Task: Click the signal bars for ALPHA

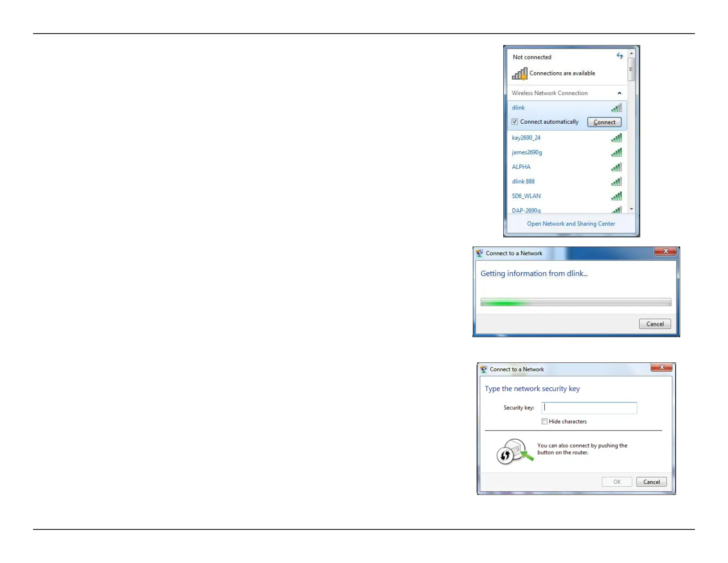Action: (x=616, y=167)
